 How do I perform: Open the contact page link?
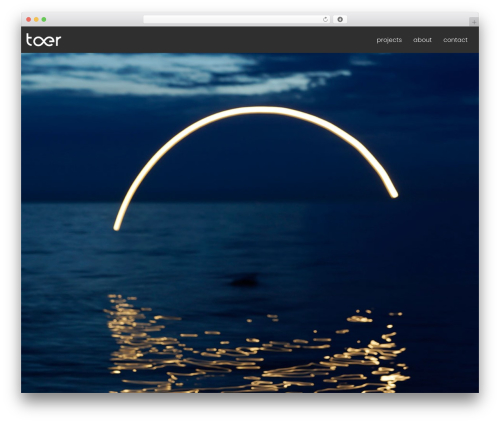pos(455,40)
